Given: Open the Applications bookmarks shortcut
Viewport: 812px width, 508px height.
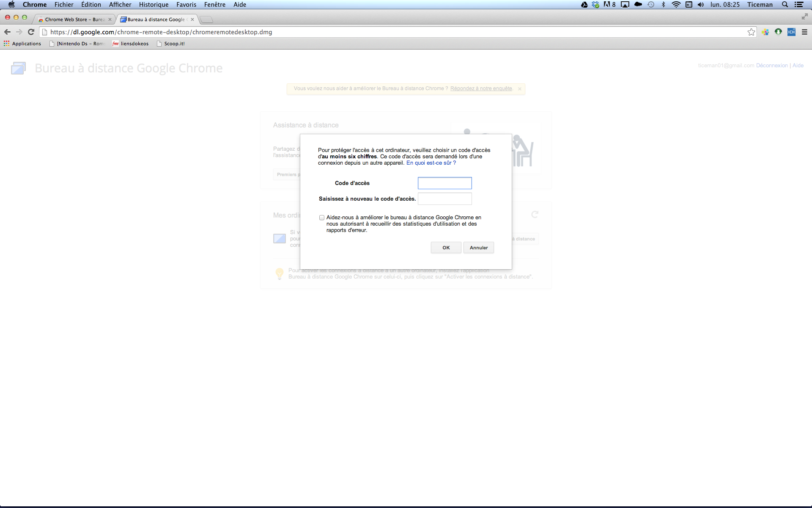Looking at the screenshot, I should 22,44.
